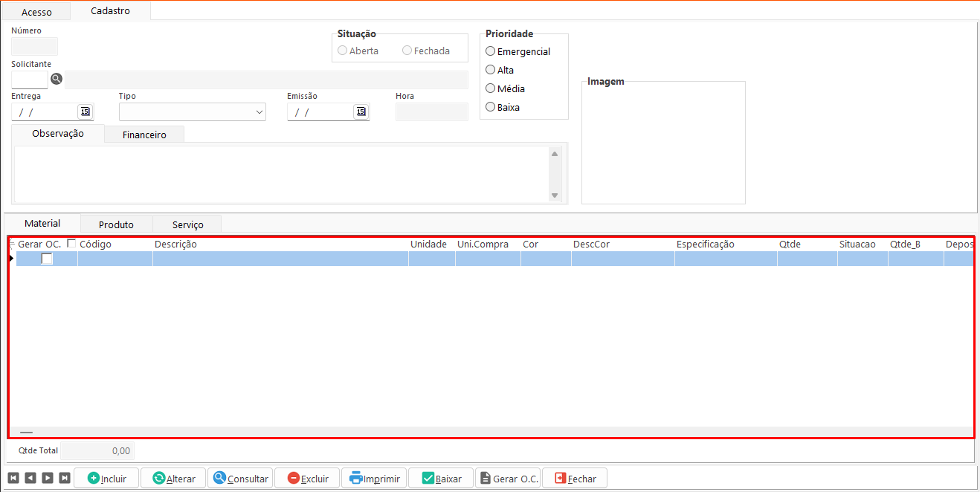Go to next record arrow

48,478
